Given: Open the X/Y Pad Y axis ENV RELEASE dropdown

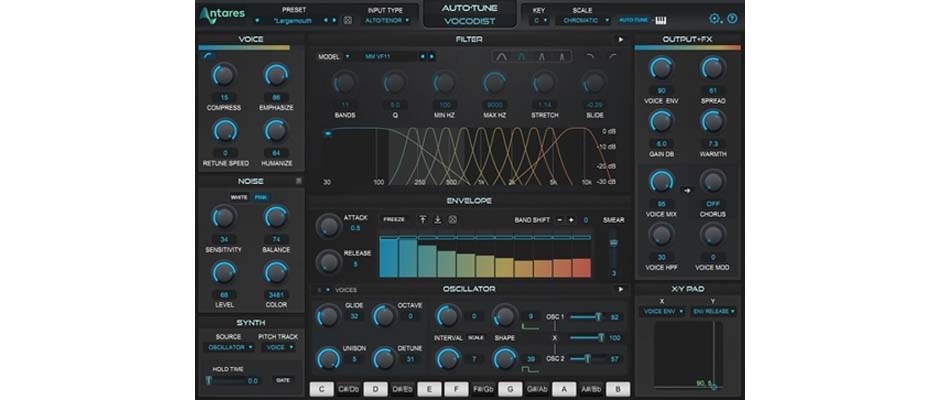Looking at the screenshot, I should (713, 312).
